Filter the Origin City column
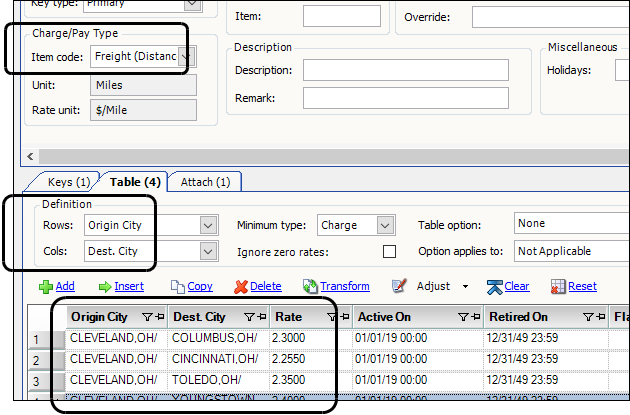The width and height of the screenshot is (630, 415). tap(147, 317)
